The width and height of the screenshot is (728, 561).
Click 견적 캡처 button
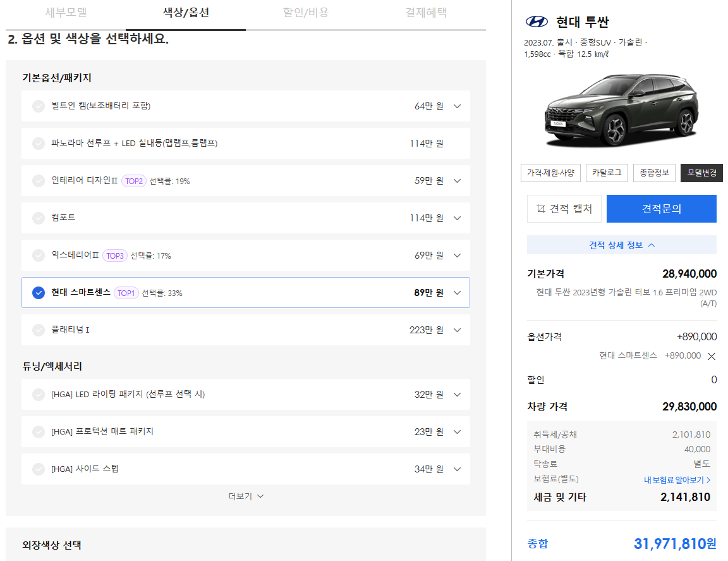(x=564, y=209)
